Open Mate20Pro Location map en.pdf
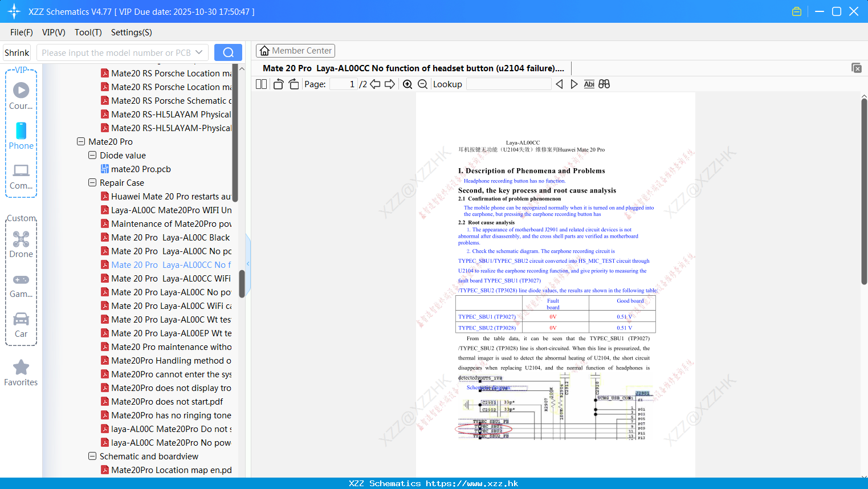Viewport: 868px width, 489px height. 166,470
